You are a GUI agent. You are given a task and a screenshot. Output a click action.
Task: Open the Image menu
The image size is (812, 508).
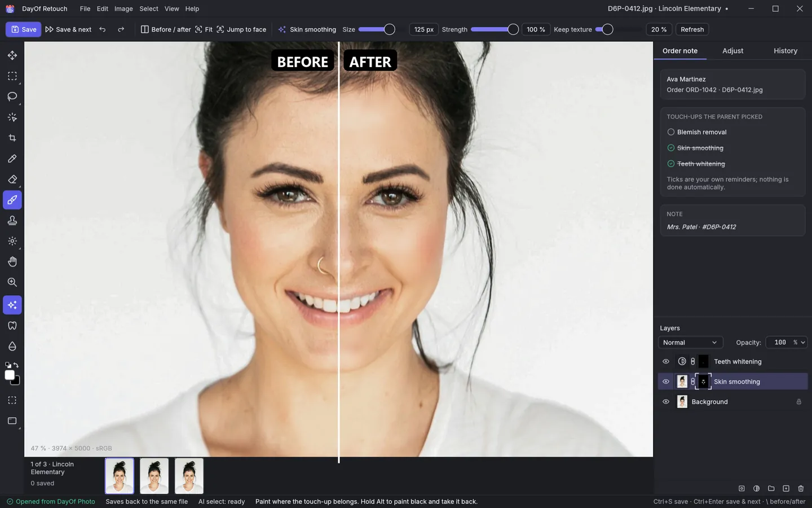(x=123, y=8)
